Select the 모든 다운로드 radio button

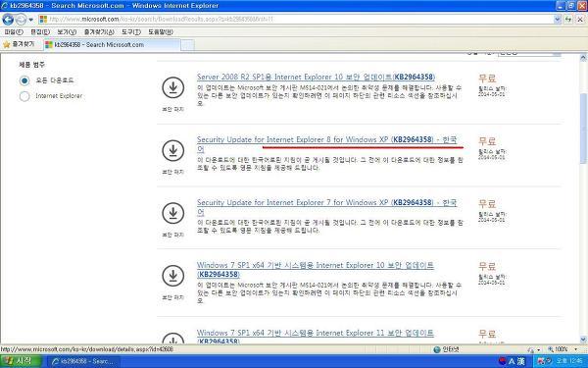(x=24, y=80)
